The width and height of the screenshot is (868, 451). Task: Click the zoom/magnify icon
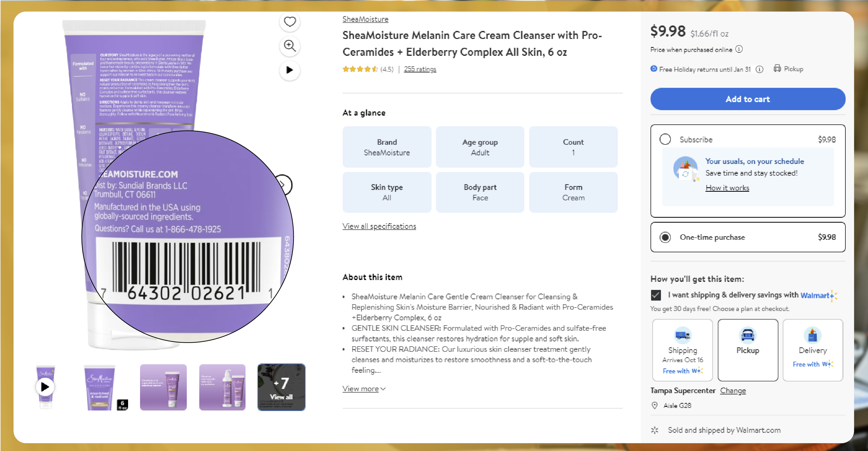pos(289,46)
